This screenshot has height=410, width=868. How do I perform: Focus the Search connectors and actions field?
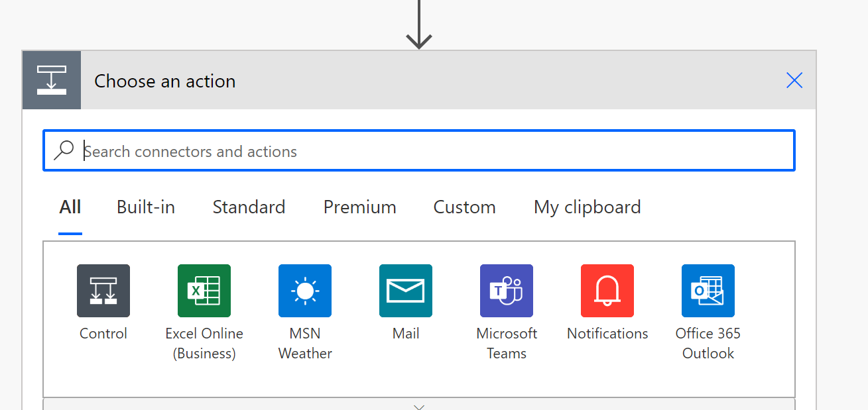[x=419, y=151]
